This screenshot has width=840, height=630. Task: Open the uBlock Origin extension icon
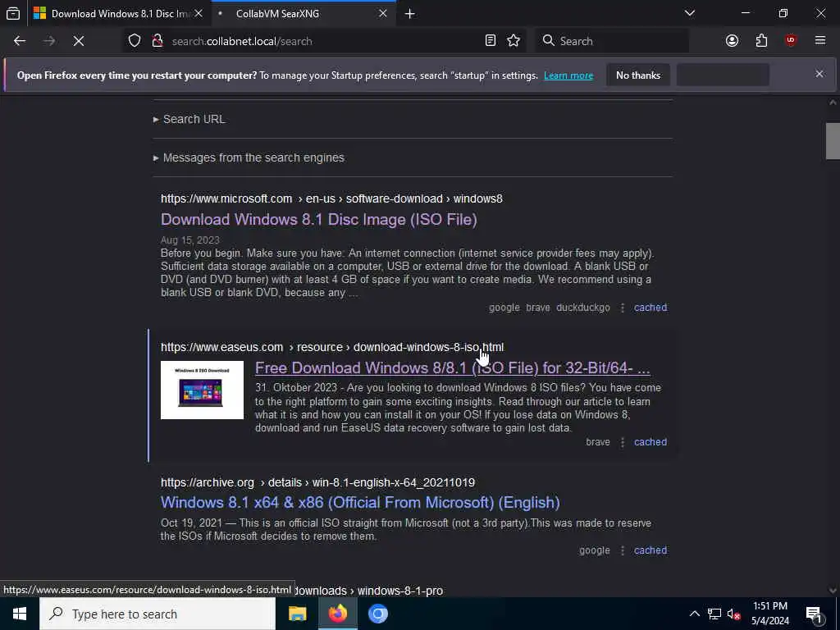(791, 41)
